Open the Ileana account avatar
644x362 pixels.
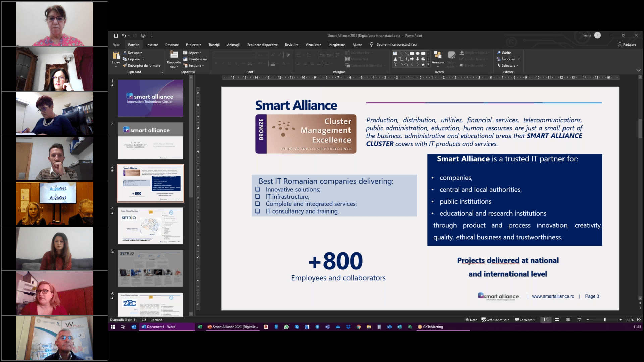[x=597, y=35]
